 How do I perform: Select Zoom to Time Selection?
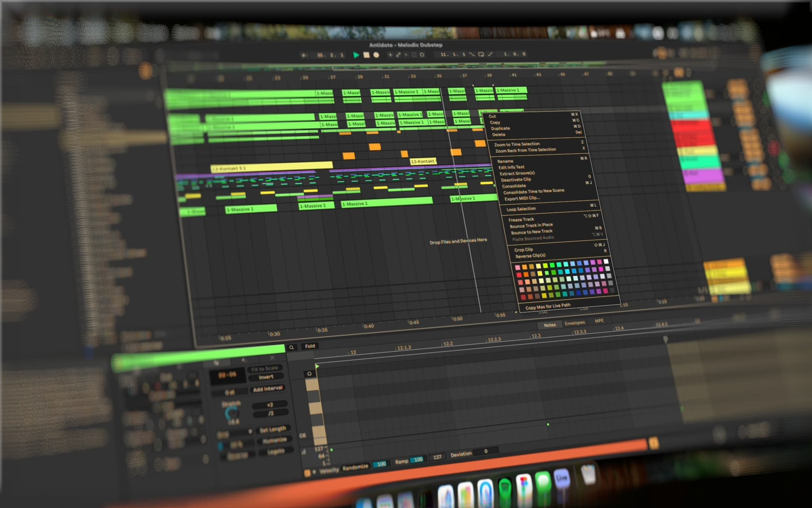point(517,144)
